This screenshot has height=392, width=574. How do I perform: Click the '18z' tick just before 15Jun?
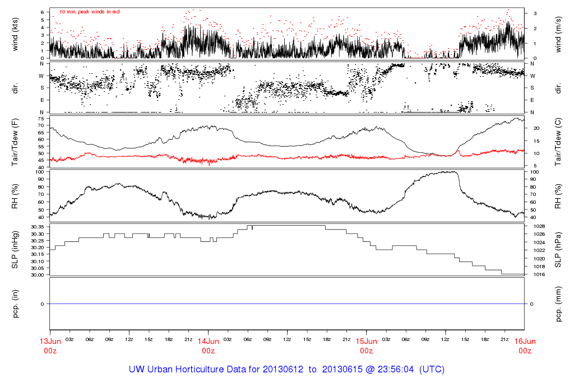point(327,340)
